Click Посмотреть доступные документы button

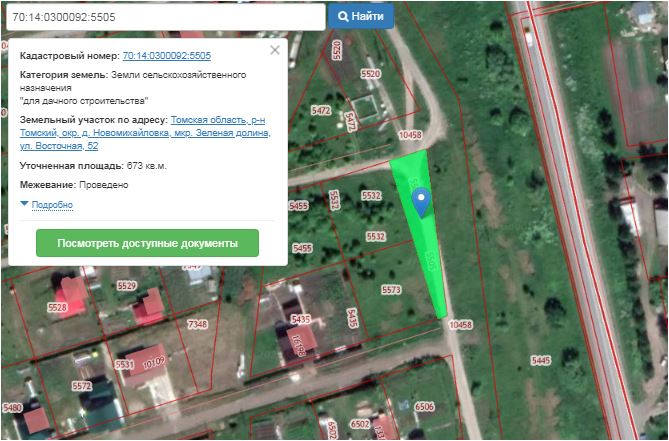point(147,243)
